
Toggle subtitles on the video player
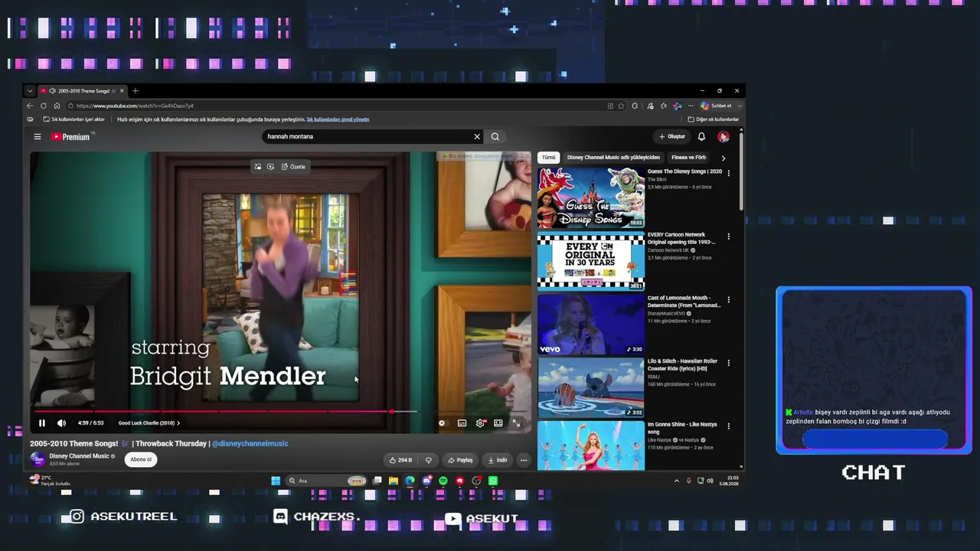point(462,423)
